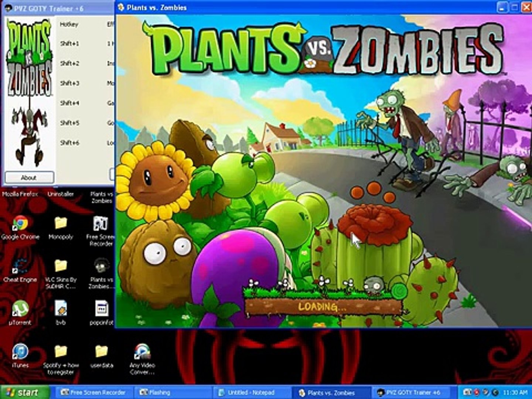The height and width of the screenshot is (399, 532).
Task: Click the Hotkey column header in trainer
Action: tap(69, 24)
